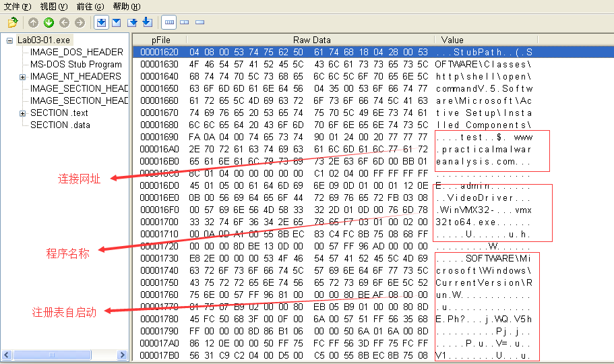Viewport: 614px width, 364px height.
Task: Expand the IMAGE_NT_HEADERS node
Action: click(x=22, y=77)
